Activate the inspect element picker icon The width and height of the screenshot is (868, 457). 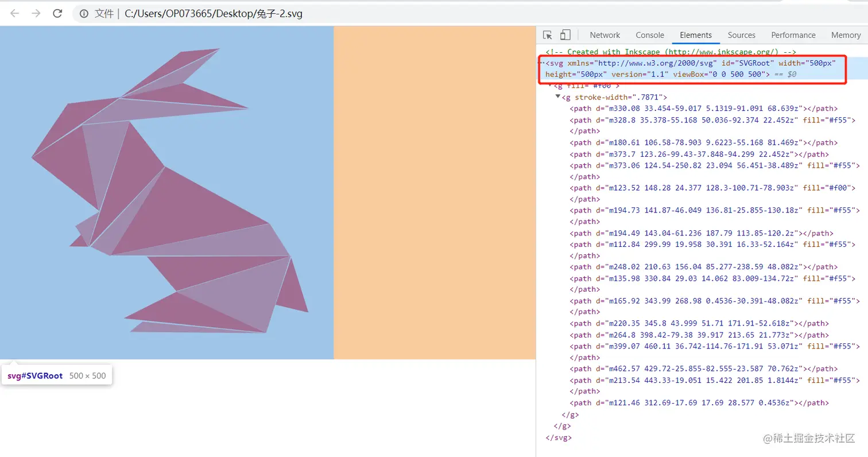coord(548,35)
